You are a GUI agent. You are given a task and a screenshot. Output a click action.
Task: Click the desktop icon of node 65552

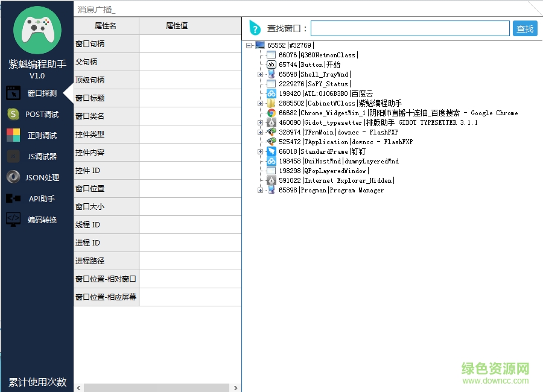pos(259,45)
